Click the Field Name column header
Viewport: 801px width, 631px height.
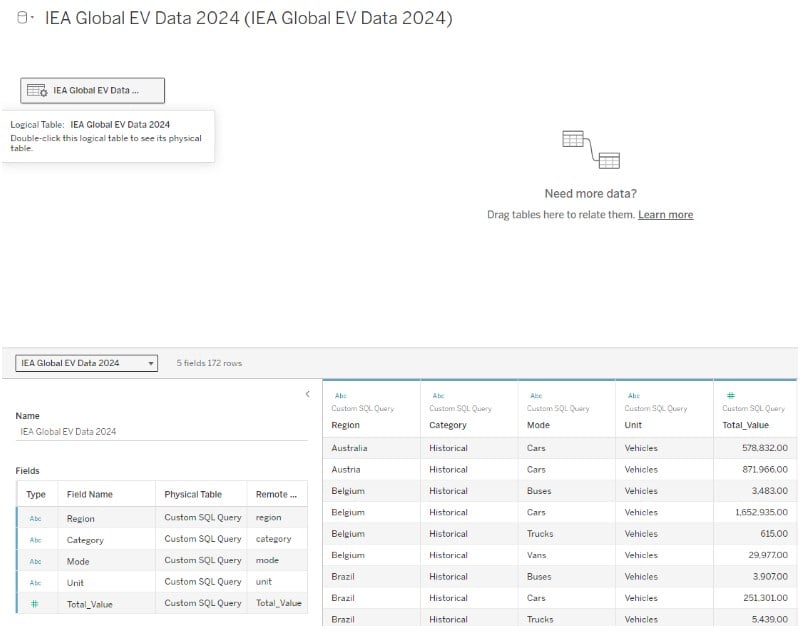[x=89, y=495]
